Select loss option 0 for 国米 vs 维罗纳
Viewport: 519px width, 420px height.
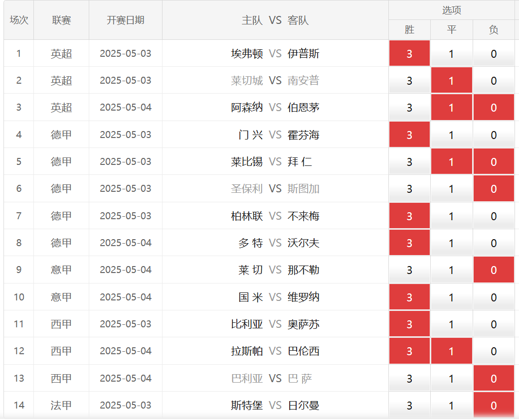494,297
